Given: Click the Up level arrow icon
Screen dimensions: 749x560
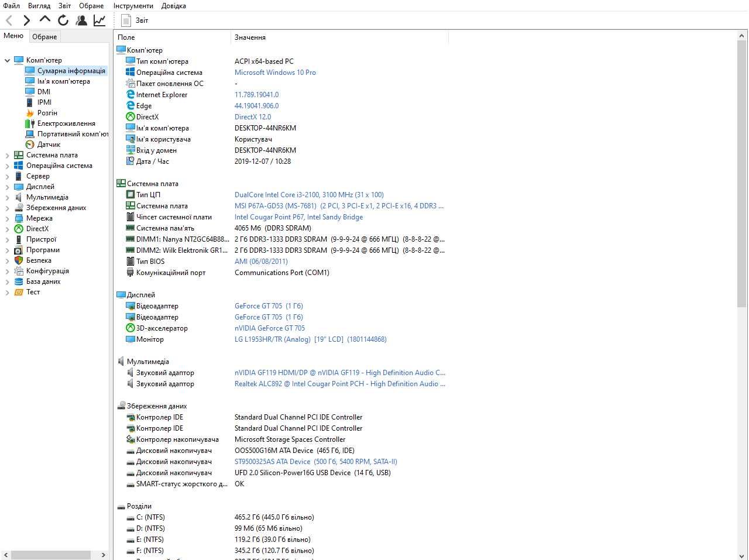Looking at the screenshot, I should tap(45, 19).
